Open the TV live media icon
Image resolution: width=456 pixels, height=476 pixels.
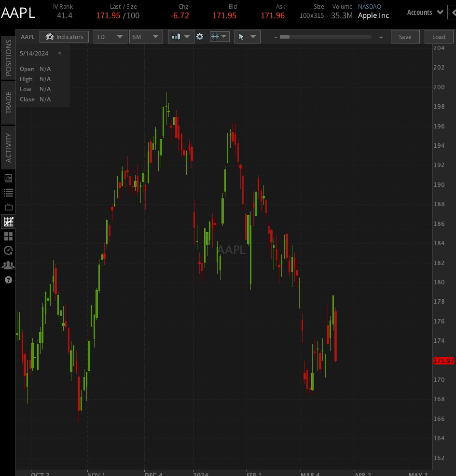pyautogui.click(x=8, y=207)
